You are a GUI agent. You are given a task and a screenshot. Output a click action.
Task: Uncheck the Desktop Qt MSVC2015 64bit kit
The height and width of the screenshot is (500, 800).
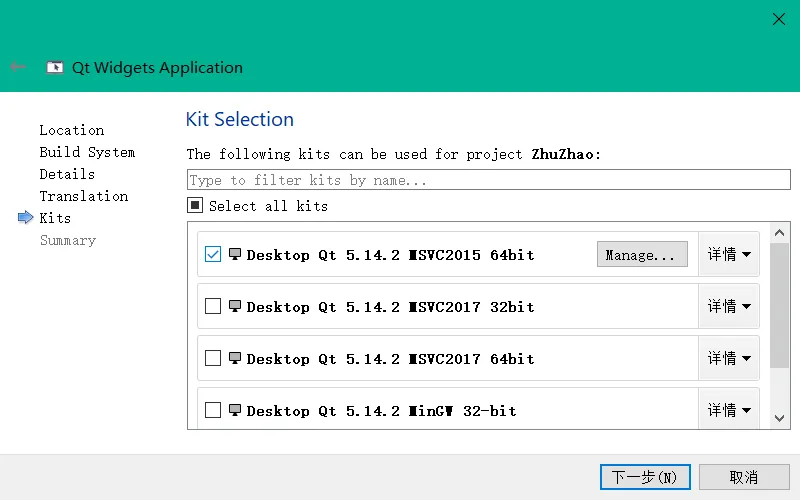(x=213, y=254)
